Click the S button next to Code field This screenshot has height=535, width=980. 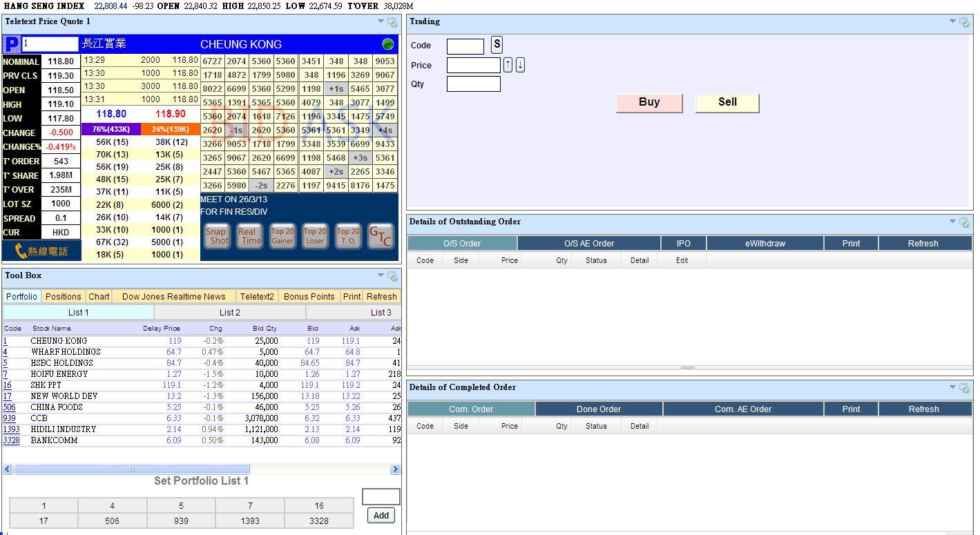coord(497,45)
